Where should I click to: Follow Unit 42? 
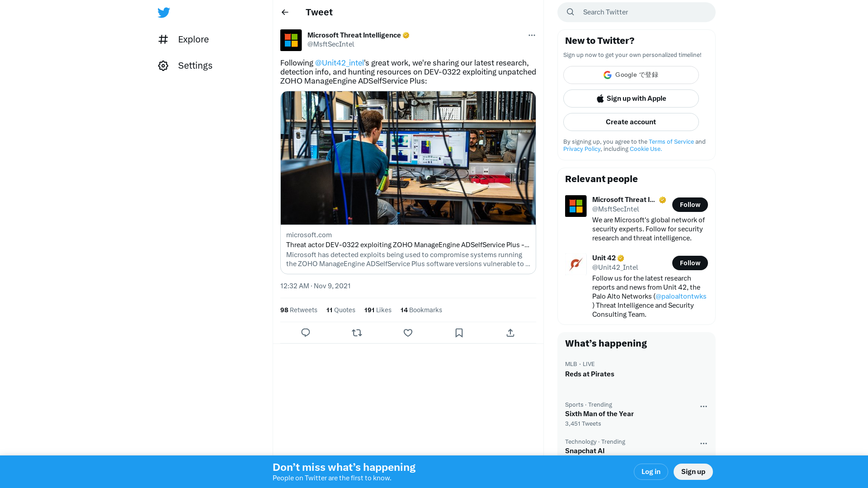[690, 263]
